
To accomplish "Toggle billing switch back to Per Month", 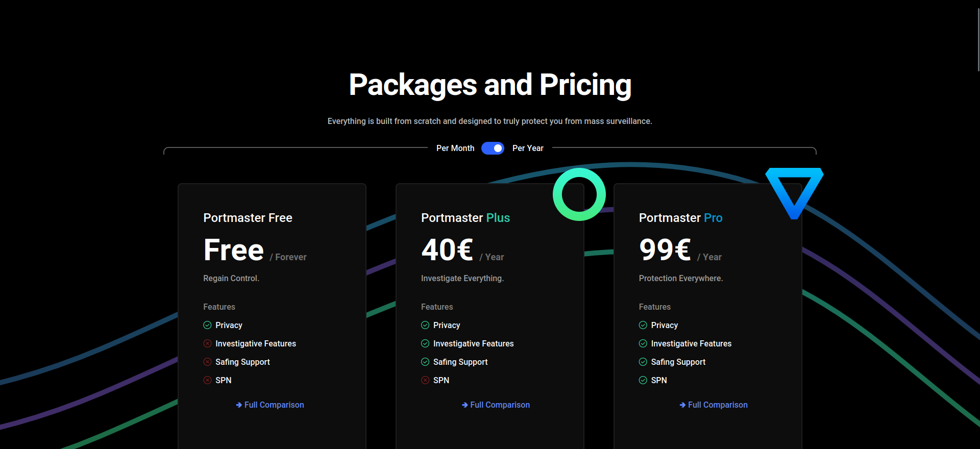I will pyautogui.click(x=493, y=148).
